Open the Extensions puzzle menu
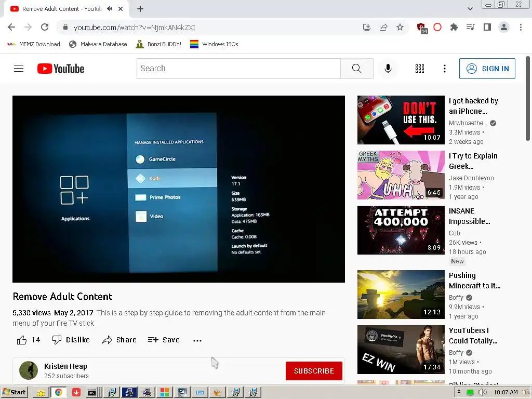Image resolution: width=532 pixels, height=399 pixels. [454, 27]
